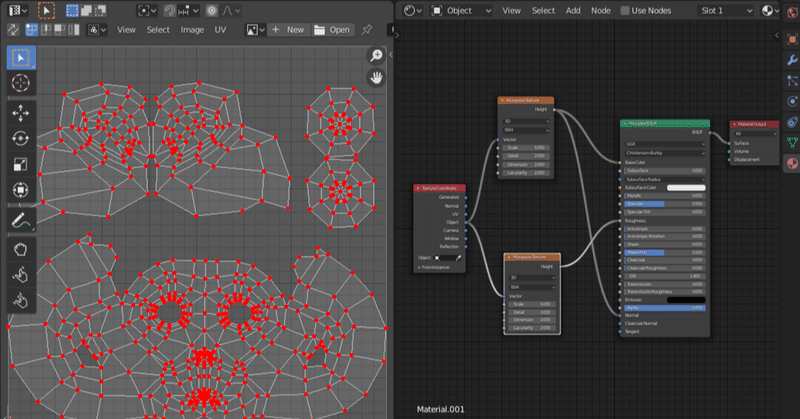Open the shader type Object dropdown
The height and width of the screenshot is (419, 800).
pyautogui.click(x=462, y=10)
